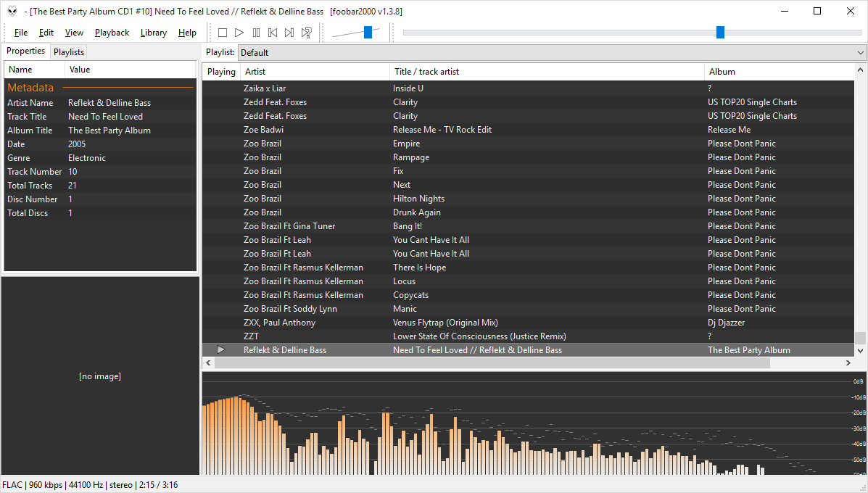Click the Artist Name value Reflekt & Delline Bass

tap(109, 103)
